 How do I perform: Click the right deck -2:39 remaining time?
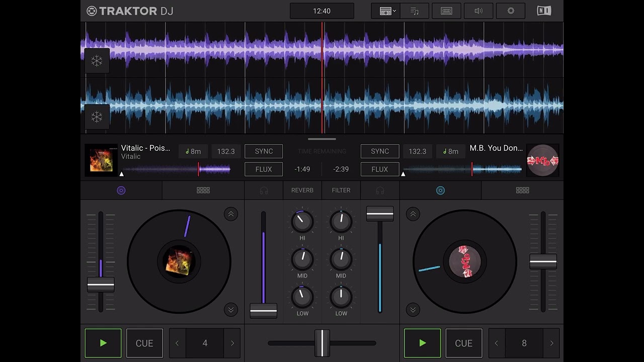click(341, 169)
